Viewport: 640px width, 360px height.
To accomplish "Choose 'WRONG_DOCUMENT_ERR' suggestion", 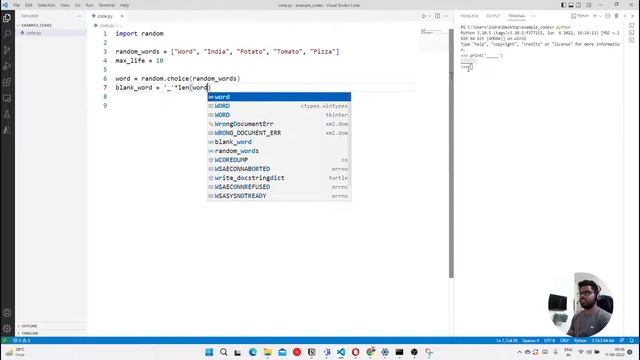I will click(279, 133).
